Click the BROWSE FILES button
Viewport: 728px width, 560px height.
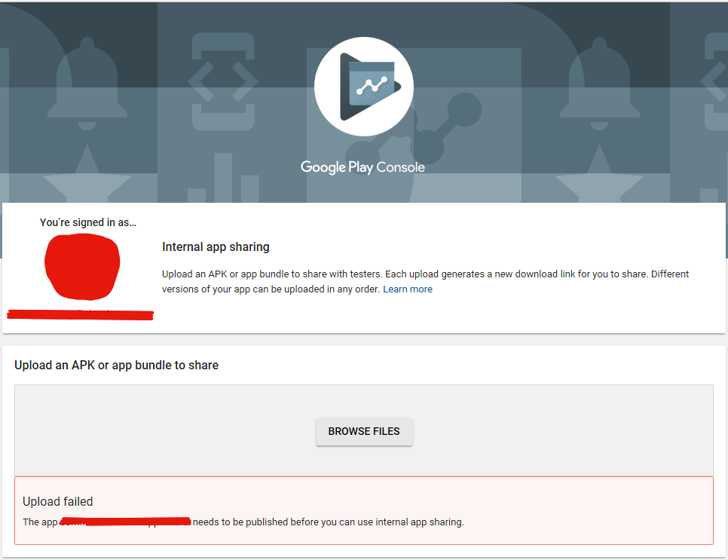click(364, 431)
